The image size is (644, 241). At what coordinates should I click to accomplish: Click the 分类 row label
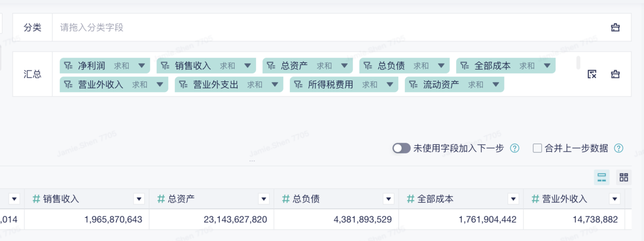click(32, 27)
